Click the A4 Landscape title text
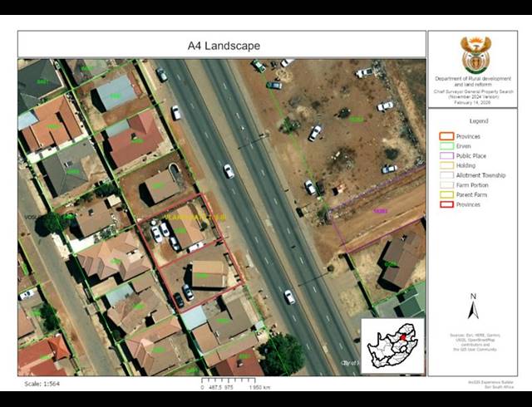Viewport: 532px width, 407px height. (x=224, y=46)
